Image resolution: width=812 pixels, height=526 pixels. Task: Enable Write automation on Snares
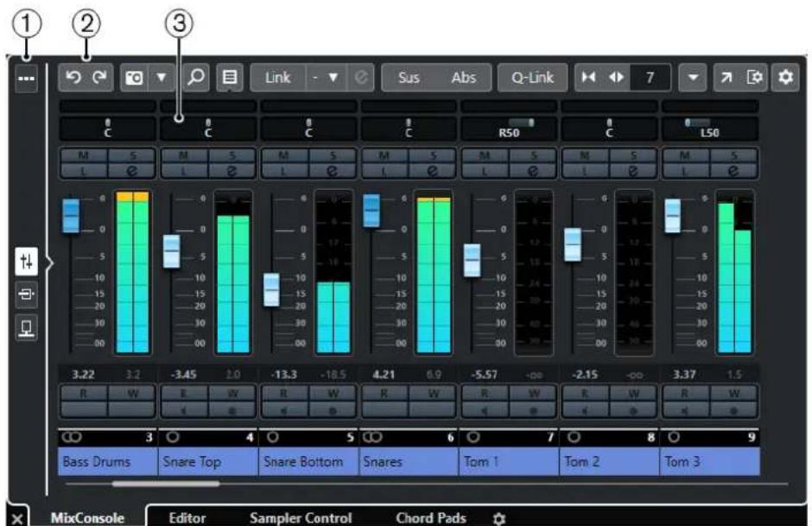434,394
